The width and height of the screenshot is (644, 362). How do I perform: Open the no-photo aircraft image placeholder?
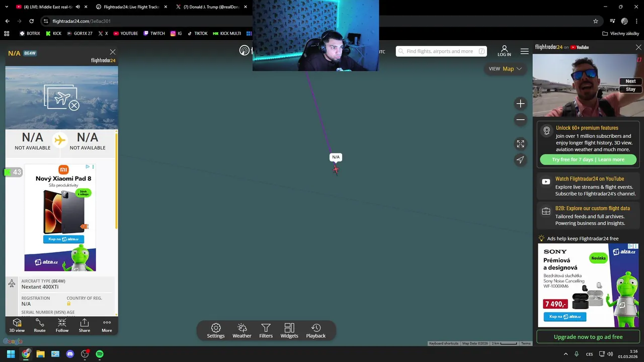(62, 98)
